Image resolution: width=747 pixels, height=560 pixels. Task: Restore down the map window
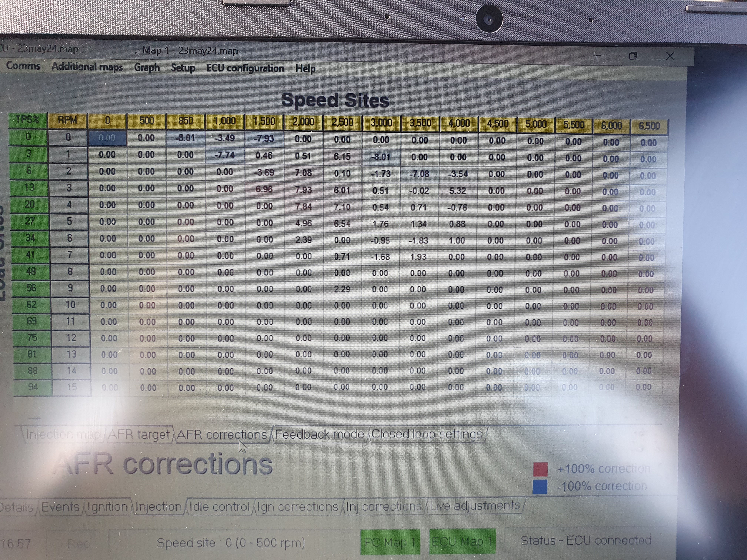tap(633, 56)
